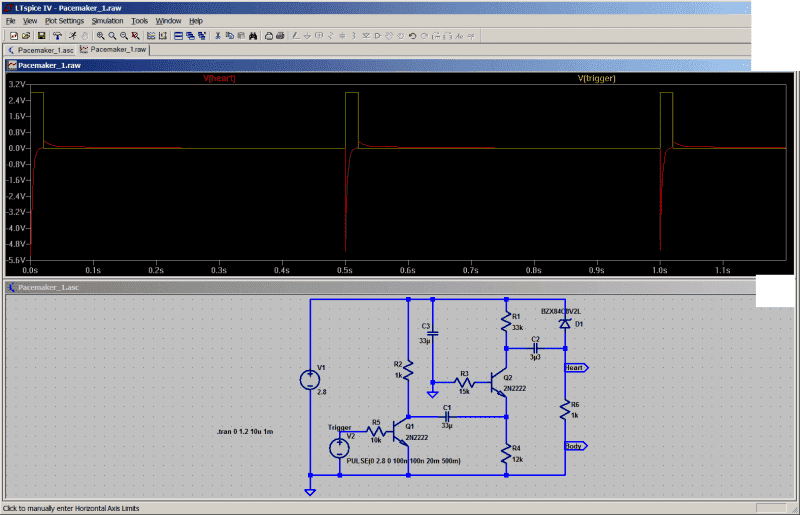Save using the floppy disk icon
This screenshot has height=515, width=800.
(x=42, y=35)
